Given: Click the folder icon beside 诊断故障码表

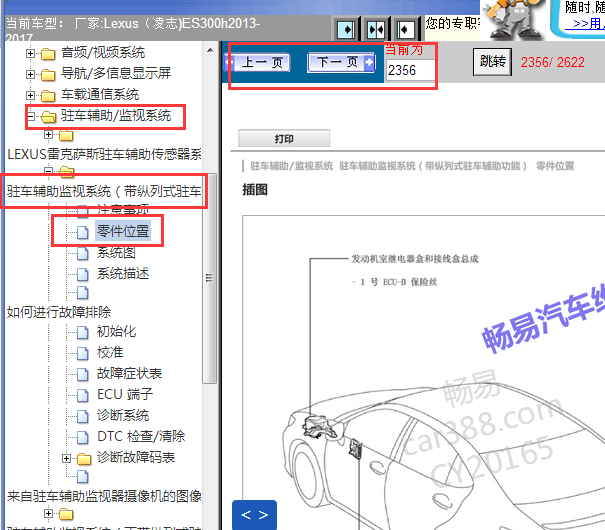Looking at the screenshot, I should tap(84, 459).
